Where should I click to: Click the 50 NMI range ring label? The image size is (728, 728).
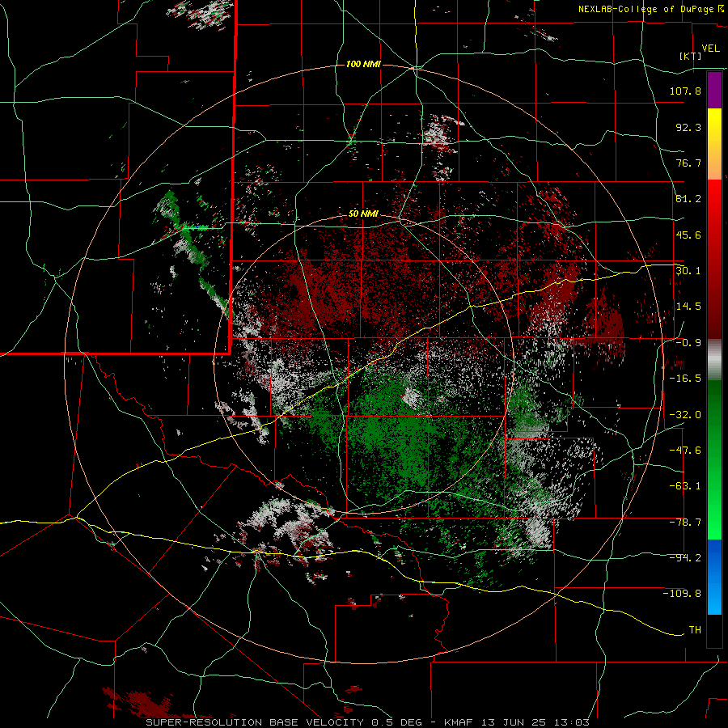[363, 214]
